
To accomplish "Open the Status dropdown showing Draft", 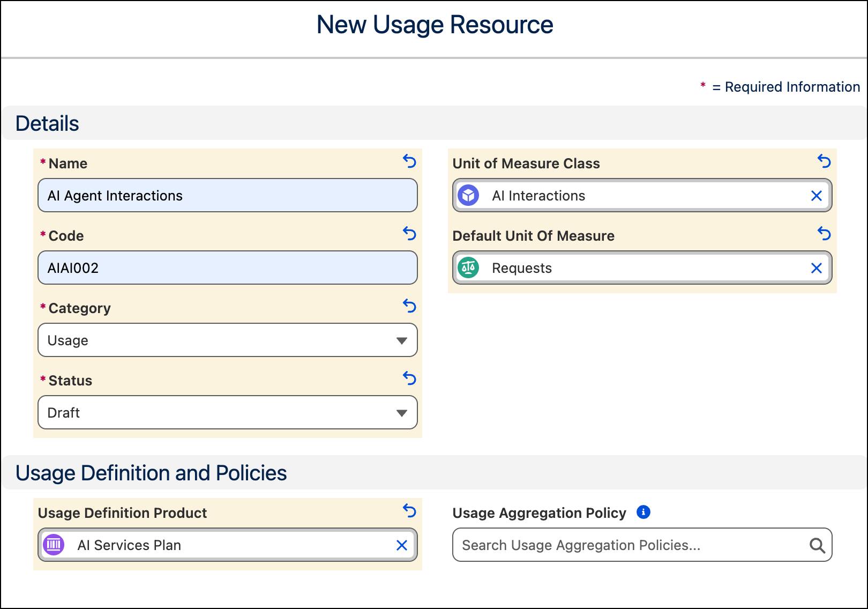I will [x=228, y=412].
